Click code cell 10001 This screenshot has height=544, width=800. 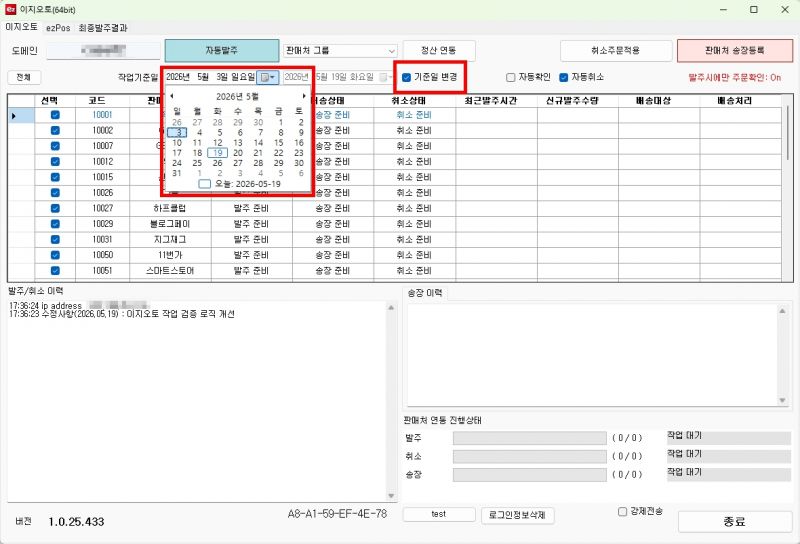click(x=103, y=115)
